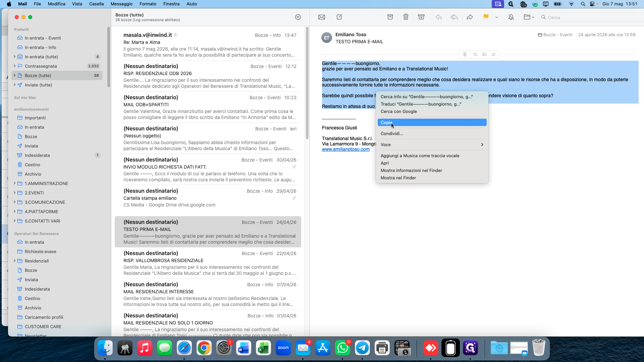
Task: Delete message with trash toolbar icon
Action: coord(406,17)
